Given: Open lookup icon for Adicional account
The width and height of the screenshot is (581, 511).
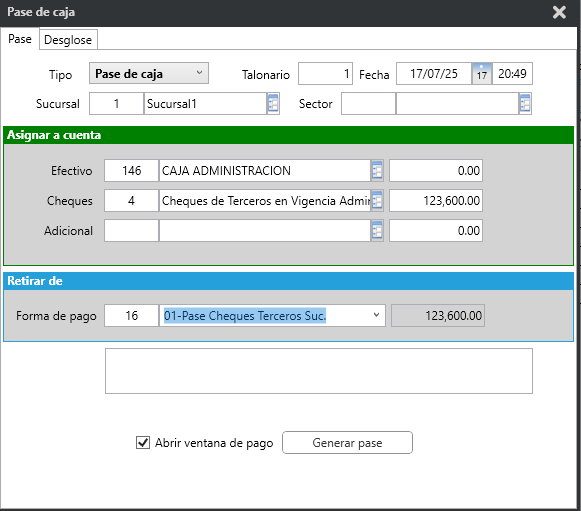Looking at the screenshot, I should tap(377, 231).
